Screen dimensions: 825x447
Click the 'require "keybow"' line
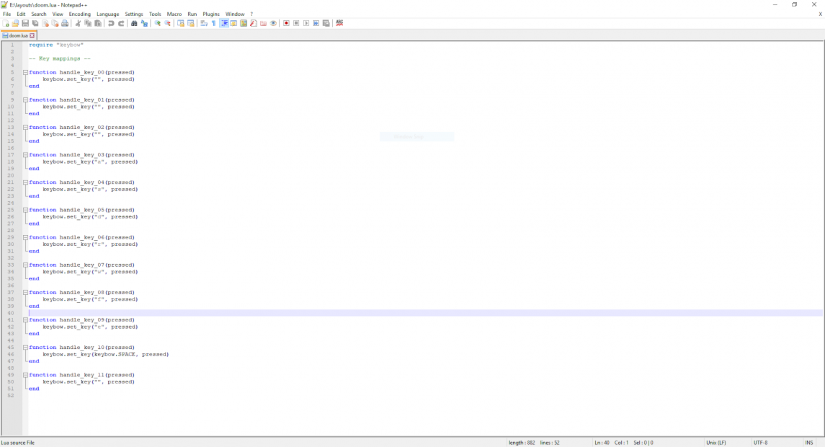point(56,45)
